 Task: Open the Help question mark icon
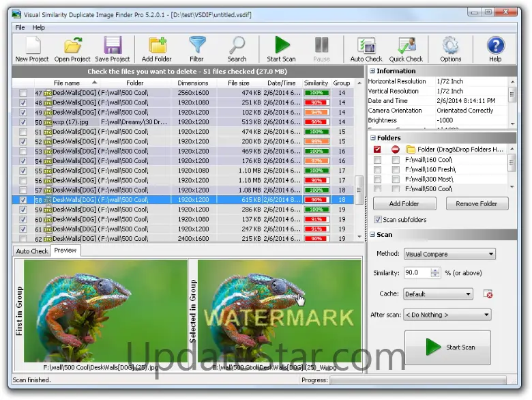(x=495, y=49)
